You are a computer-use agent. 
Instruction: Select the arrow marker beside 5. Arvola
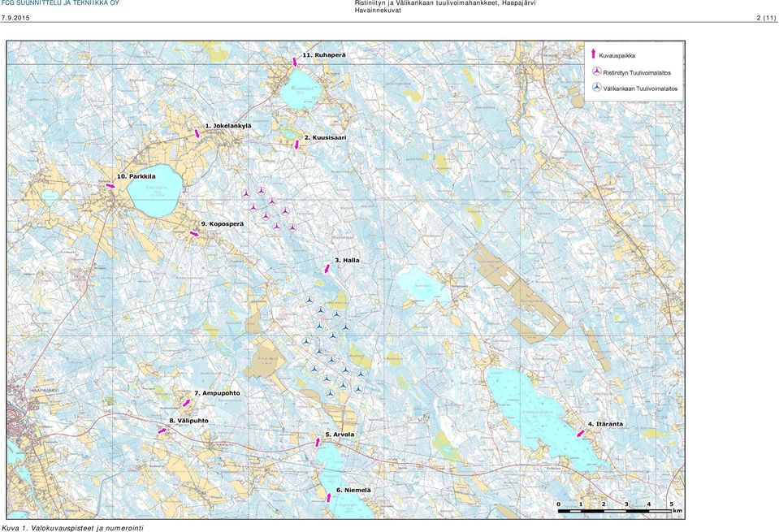click(x=318, y=442)
